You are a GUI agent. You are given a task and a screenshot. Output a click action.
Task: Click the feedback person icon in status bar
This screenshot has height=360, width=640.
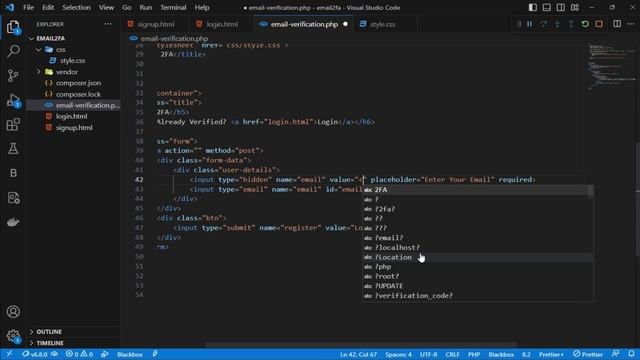pos(616,354)
